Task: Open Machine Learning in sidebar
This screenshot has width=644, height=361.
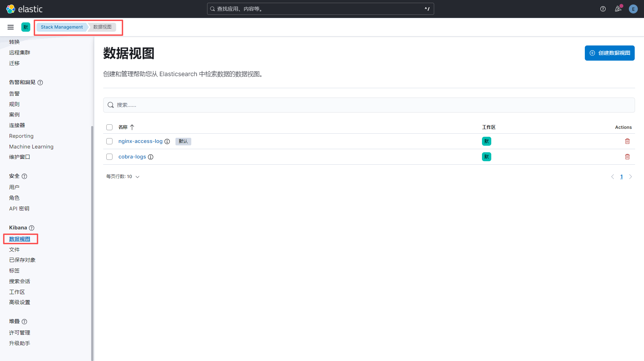Action: click(x=31, y=147)
